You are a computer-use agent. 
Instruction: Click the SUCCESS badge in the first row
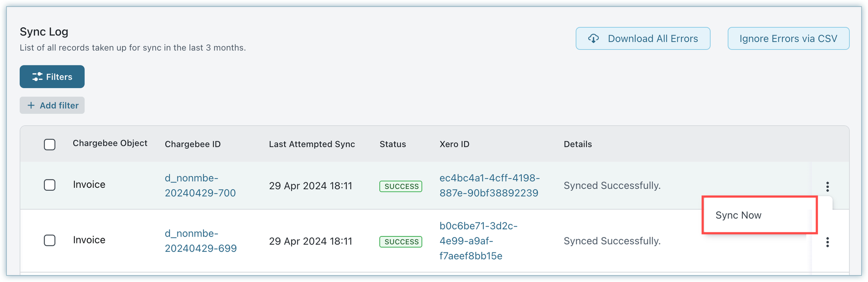tap(401, 186)
